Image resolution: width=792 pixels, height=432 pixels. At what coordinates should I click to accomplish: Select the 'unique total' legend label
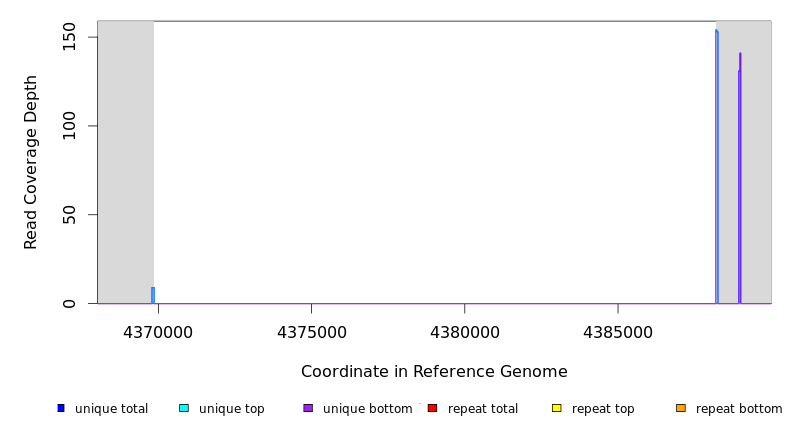[111, 409]
